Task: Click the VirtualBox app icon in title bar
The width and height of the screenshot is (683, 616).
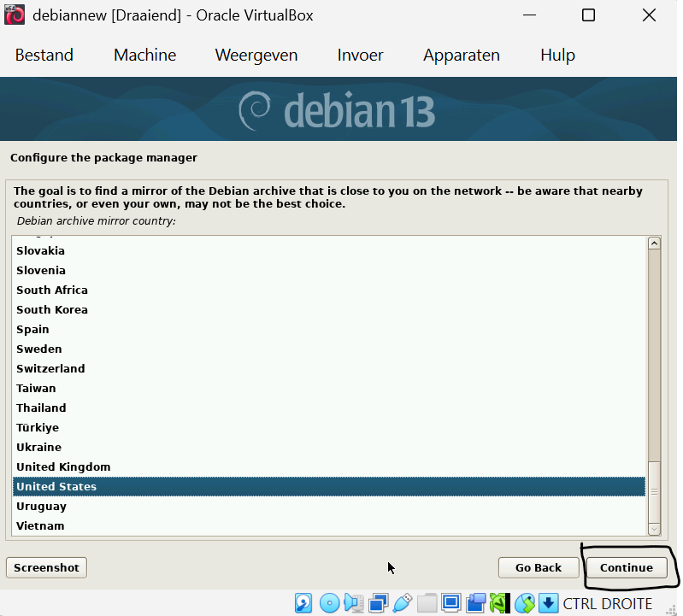Action: pyautogui.click(x=15, y=15)
